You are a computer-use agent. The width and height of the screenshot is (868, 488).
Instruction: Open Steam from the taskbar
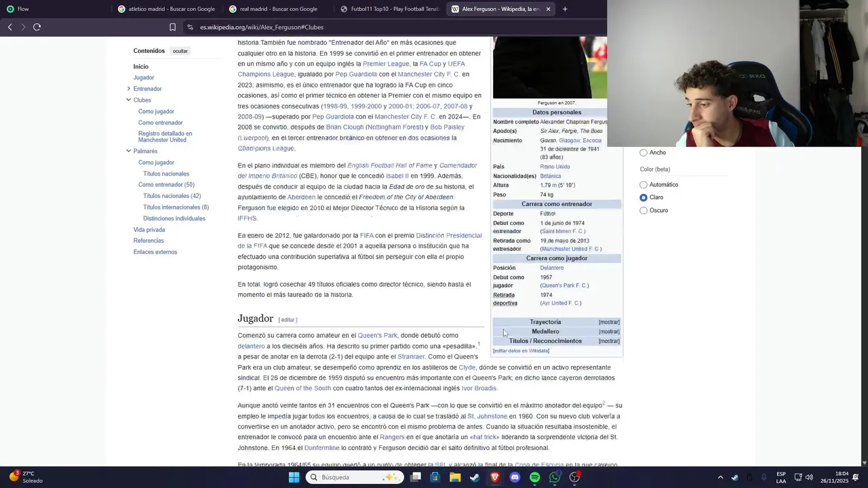click(x=475, y=477)
